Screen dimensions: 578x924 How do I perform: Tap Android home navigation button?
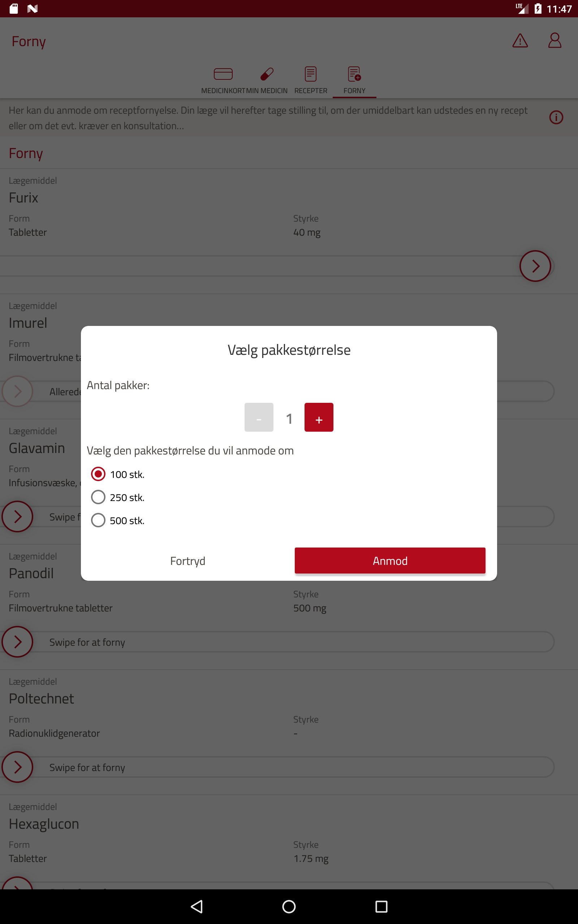pyautogui.click(x=289, y=906)
